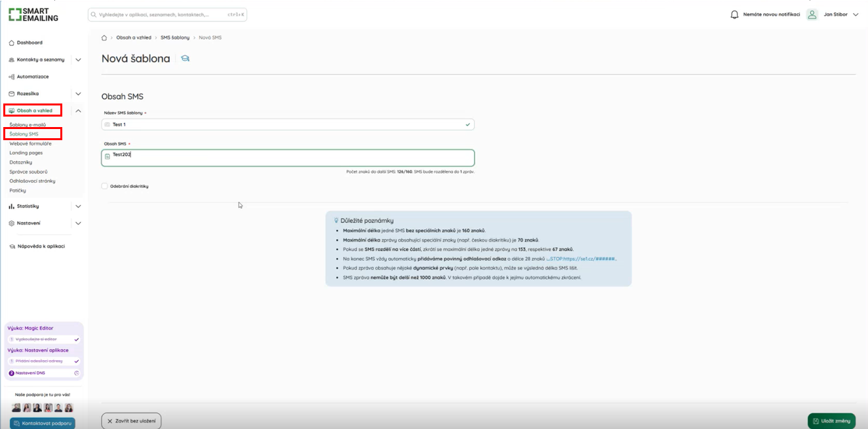This screenshot has width=868, height=429.
Task: Click the Nápověda k aplikaci icon
Action: click(x=12, y=247)
